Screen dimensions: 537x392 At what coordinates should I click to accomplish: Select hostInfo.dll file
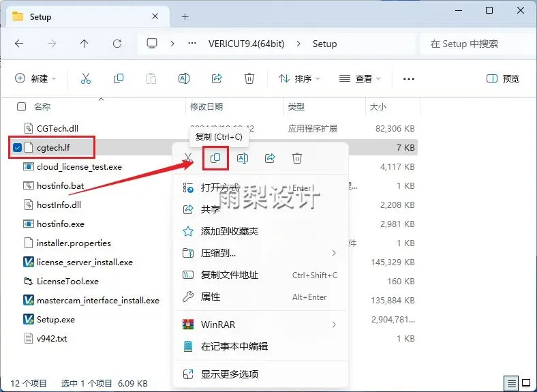pyautogui.click(x=59, y=205)
